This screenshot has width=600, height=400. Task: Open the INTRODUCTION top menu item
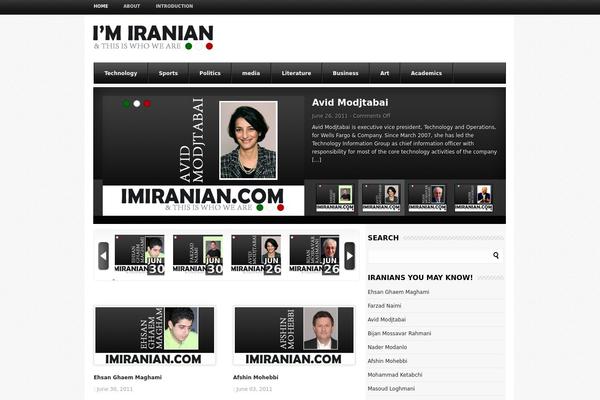(174, 6)
